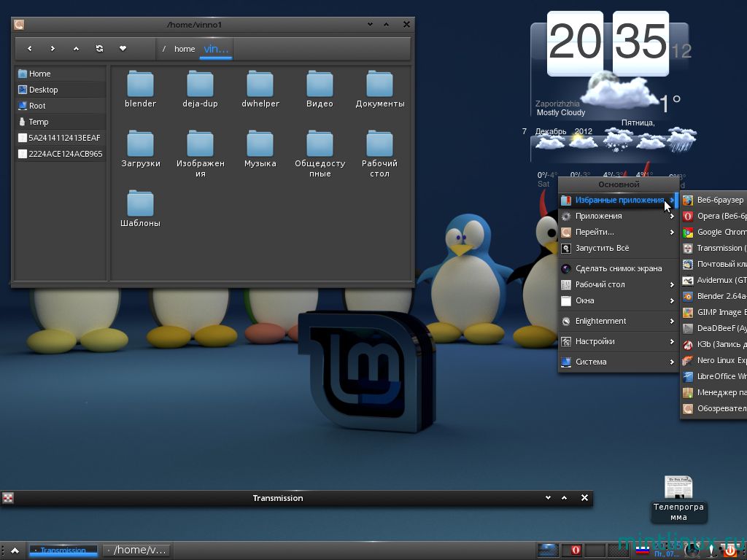Open volume 5A2414112413EEAF in sidebar
Image resolution: width=747 pixels, height=560 pixels.
61,138
